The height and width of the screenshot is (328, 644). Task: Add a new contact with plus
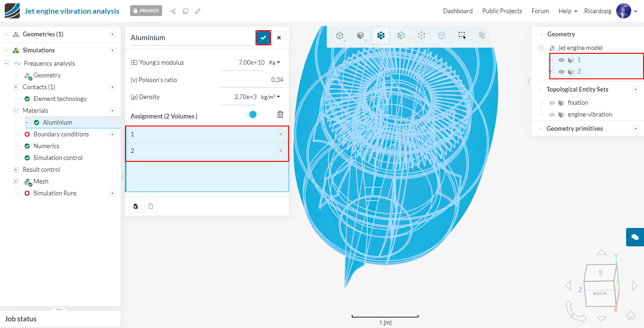click(x=112, y=87)
